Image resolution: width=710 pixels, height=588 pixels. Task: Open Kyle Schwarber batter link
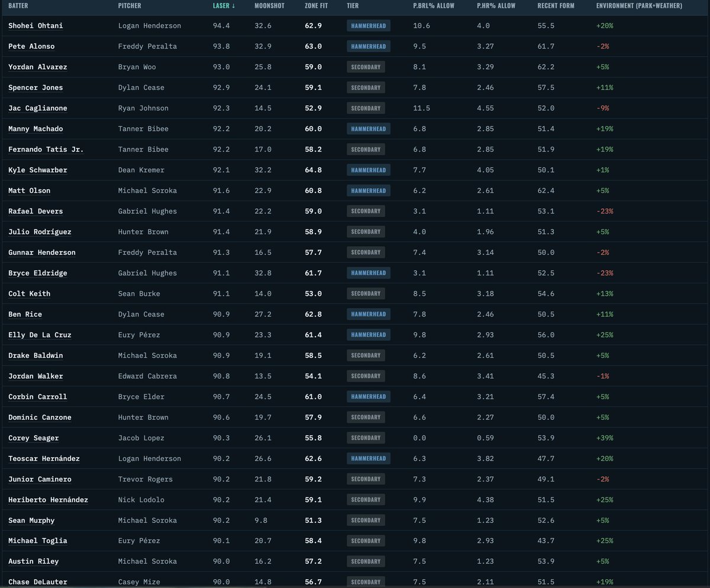pyautogui.click(x=38, y=170)
